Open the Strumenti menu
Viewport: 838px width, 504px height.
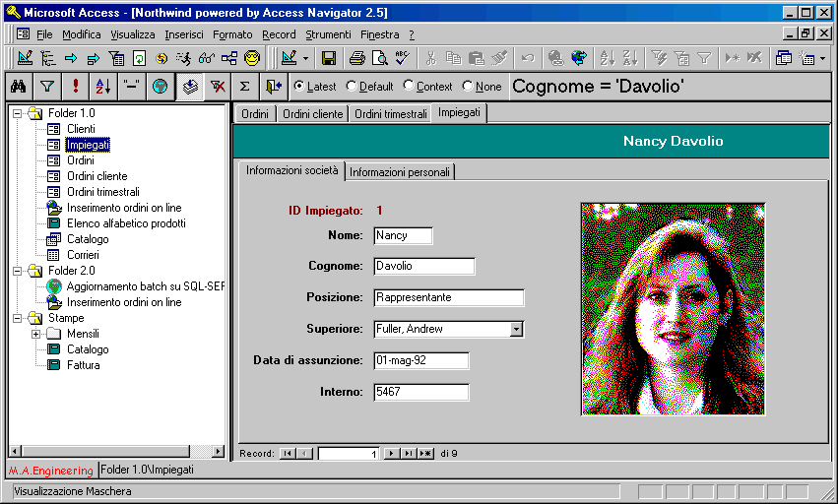[328, 34]
